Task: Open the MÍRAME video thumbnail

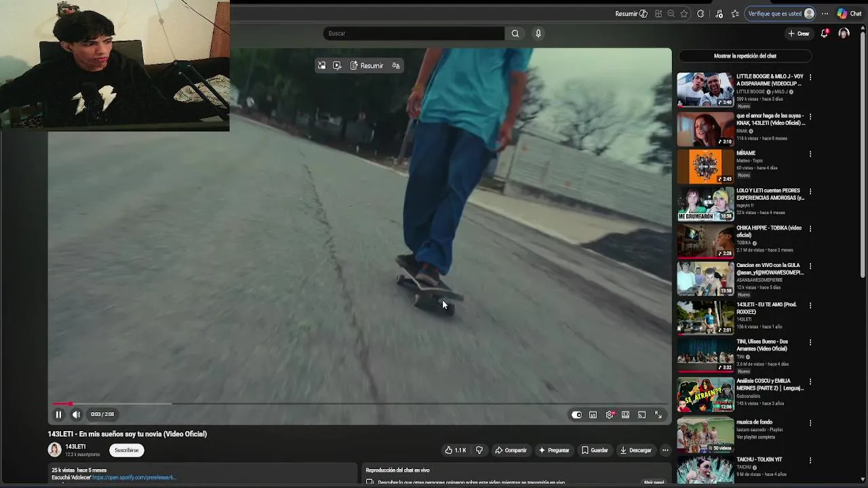Action: [705, 167]
